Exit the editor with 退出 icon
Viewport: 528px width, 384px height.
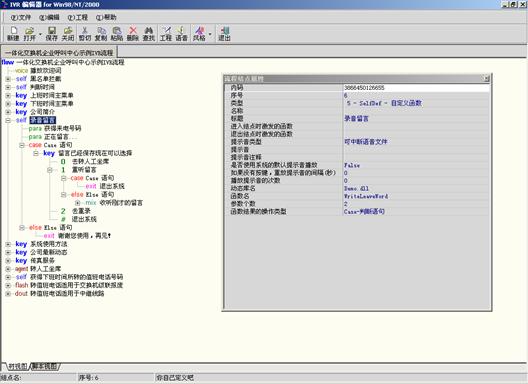[x=224, y=34]
